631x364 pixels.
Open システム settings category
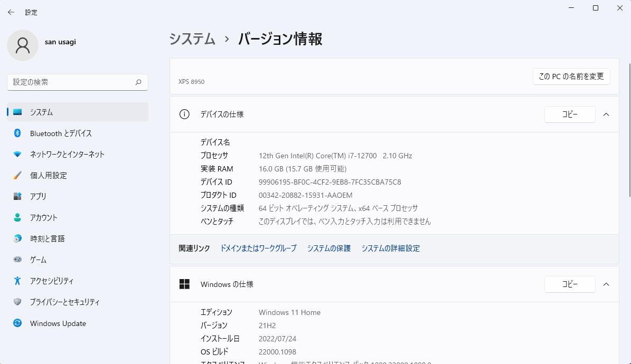point(78,112)
